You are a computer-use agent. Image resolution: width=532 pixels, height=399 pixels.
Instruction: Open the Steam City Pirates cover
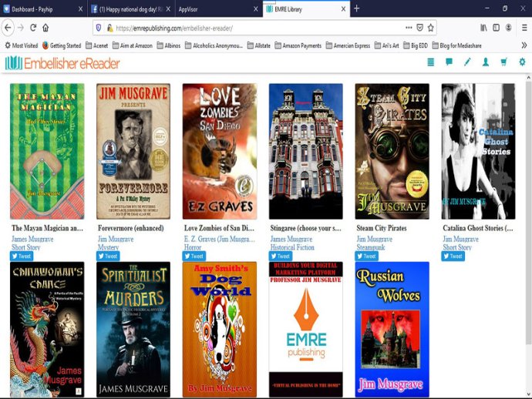(392, 151)
